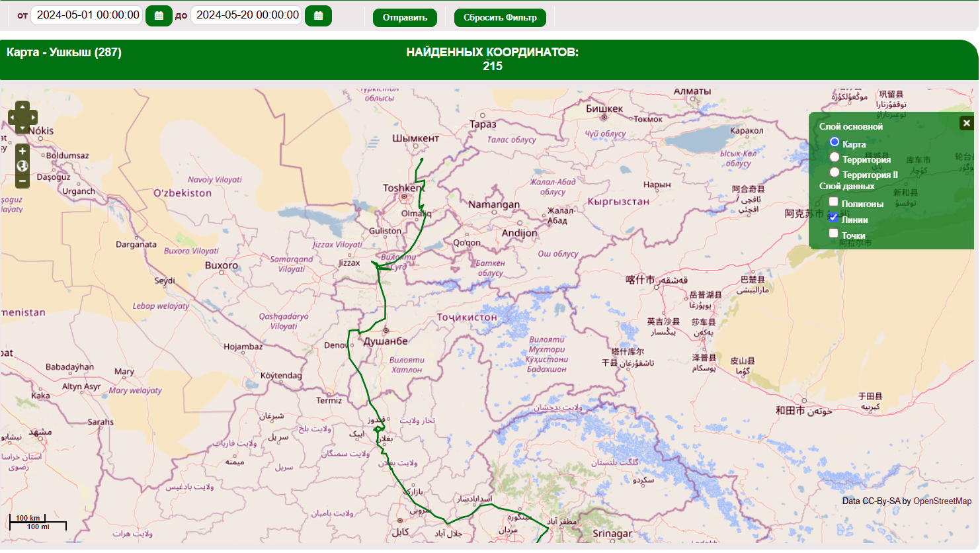Close the layer switcher panel
The image size is (980, 553).
click(x=966, y=123)
